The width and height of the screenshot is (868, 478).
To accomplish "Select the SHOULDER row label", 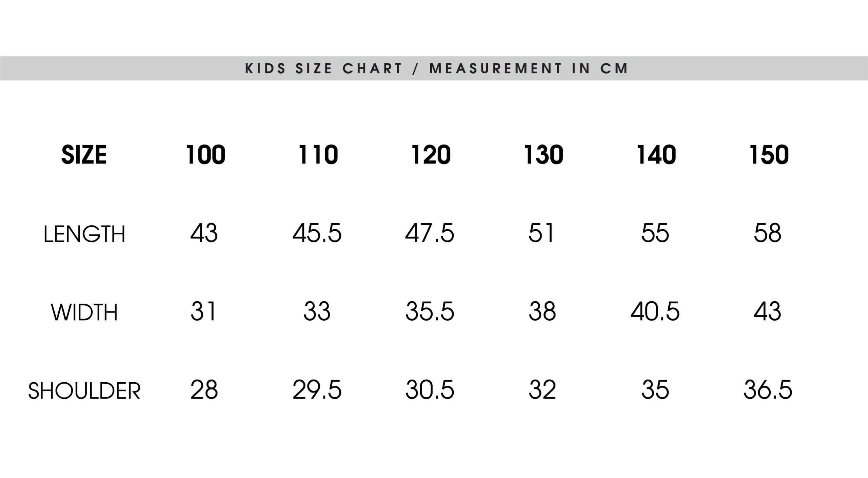I will pos(84,391).
